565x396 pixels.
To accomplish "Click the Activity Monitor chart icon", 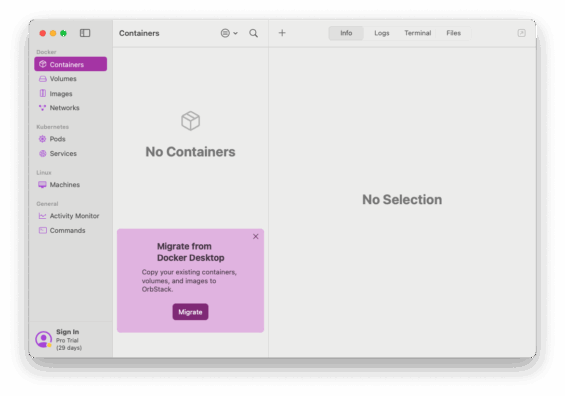I will tap(43, 216).
